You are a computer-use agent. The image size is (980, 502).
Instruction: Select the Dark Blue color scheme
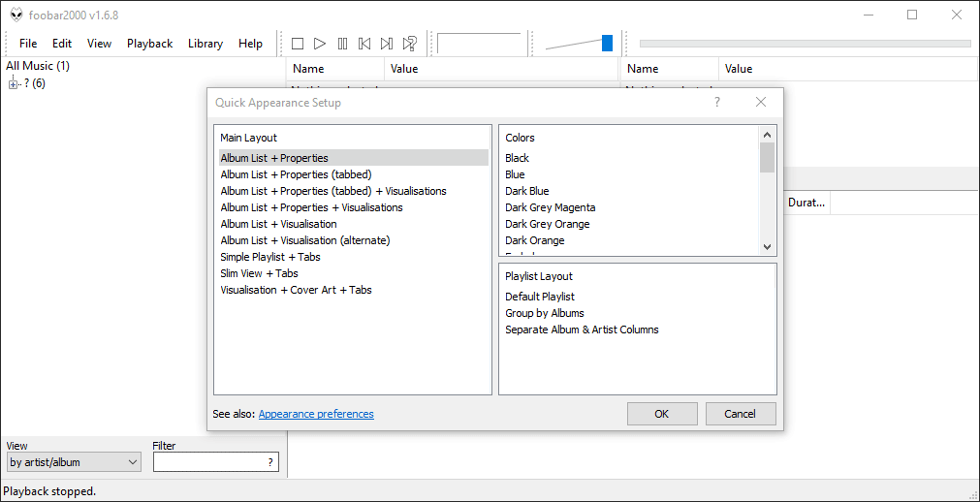tap(631, 191)
